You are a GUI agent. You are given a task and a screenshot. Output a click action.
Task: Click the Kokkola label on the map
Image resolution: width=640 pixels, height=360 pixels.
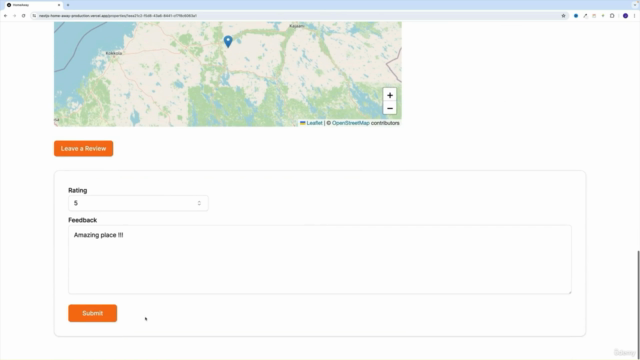113,53
